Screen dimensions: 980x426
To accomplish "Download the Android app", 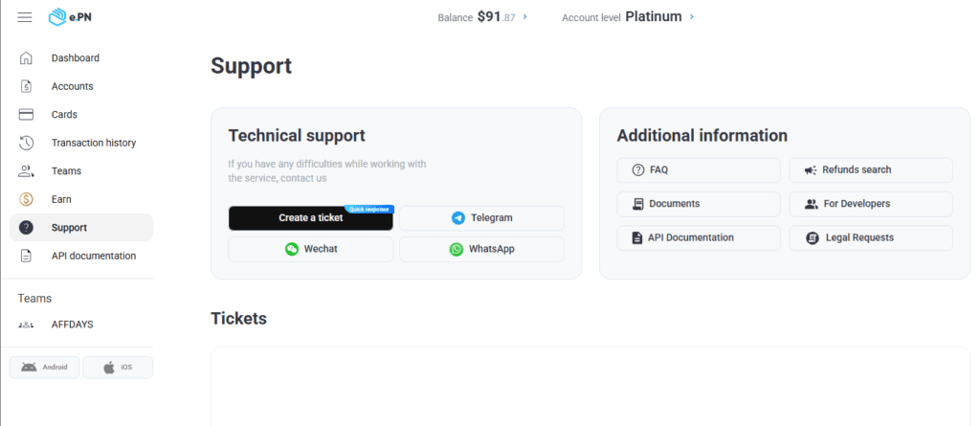I will pos(45,368).
